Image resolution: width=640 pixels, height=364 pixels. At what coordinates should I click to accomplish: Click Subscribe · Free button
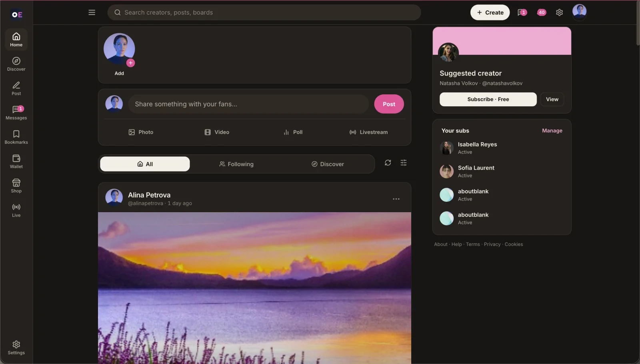pyautogui.click(x=488, y=99)
